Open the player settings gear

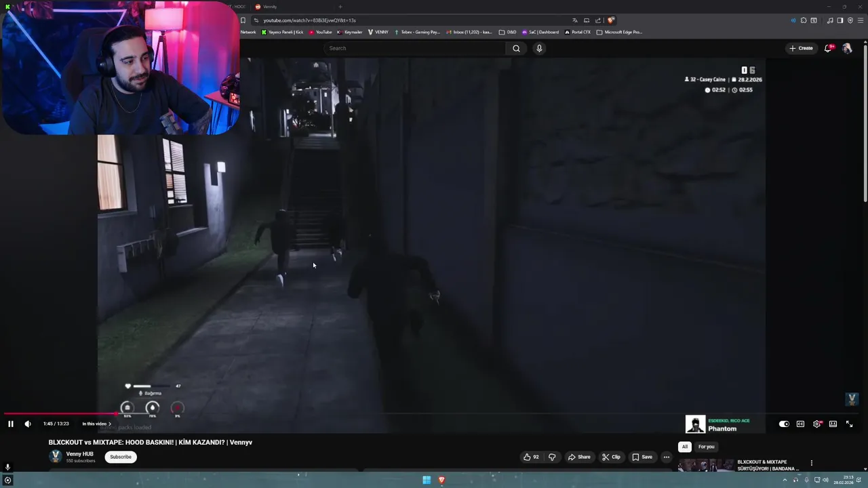pos(817,424)
